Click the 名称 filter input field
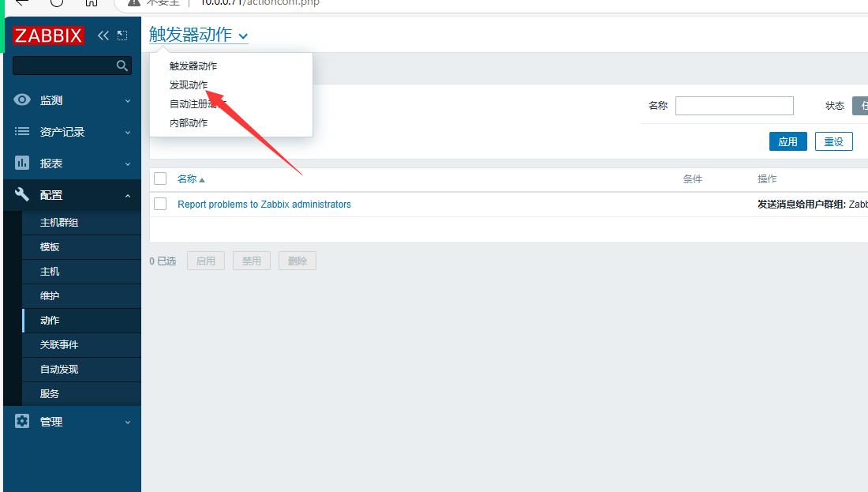This screenshot has width=868, height=492. tap(734, 105)
